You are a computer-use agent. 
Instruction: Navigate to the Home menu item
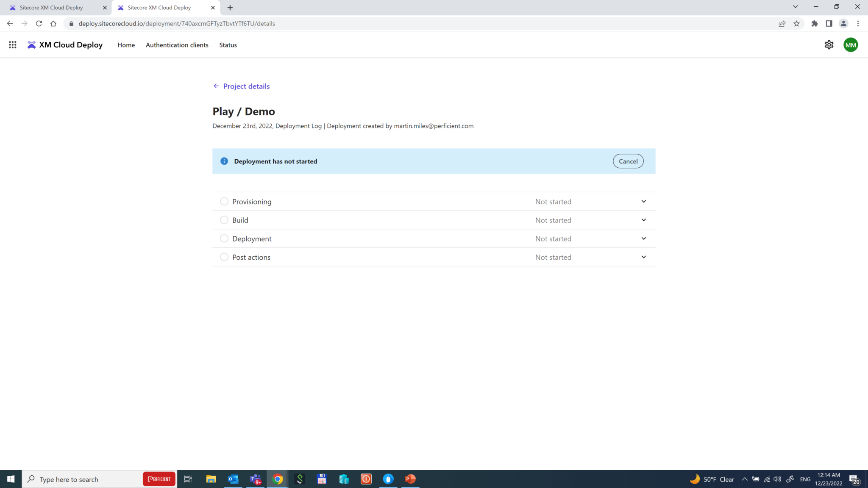coord(126,44)
